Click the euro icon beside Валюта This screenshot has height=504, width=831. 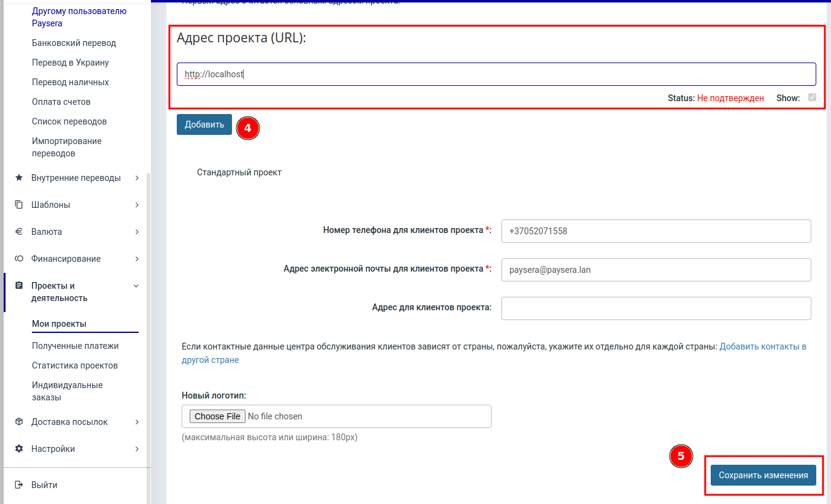click(x=18, y=232)
